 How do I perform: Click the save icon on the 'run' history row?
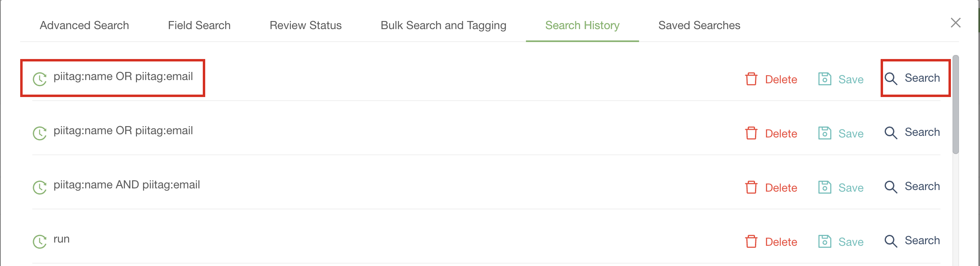[824, 241]
